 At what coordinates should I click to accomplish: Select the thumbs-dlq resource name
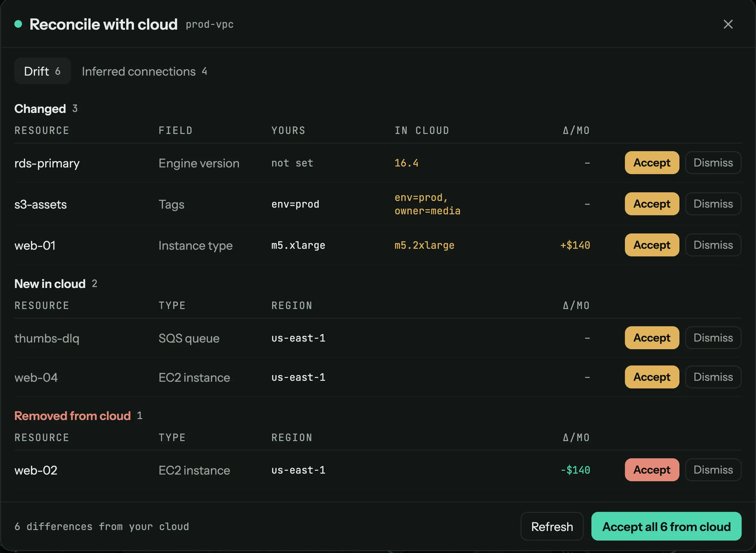(47, 338)
